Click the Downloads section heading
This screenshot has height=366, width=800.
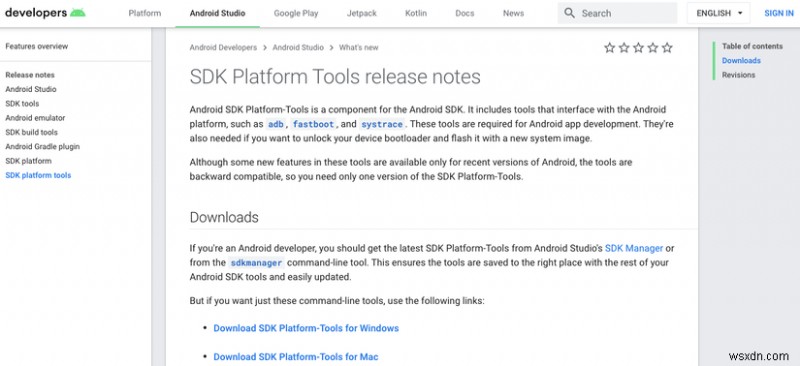pyautogui.click(x=224, y=217)
